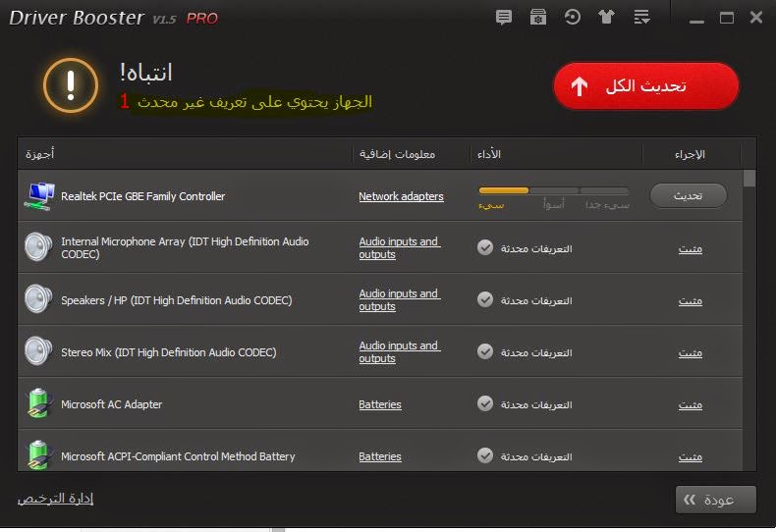Open the skin shirt icon
Viewport: 776px width, 532px height.
click(606, 18)
